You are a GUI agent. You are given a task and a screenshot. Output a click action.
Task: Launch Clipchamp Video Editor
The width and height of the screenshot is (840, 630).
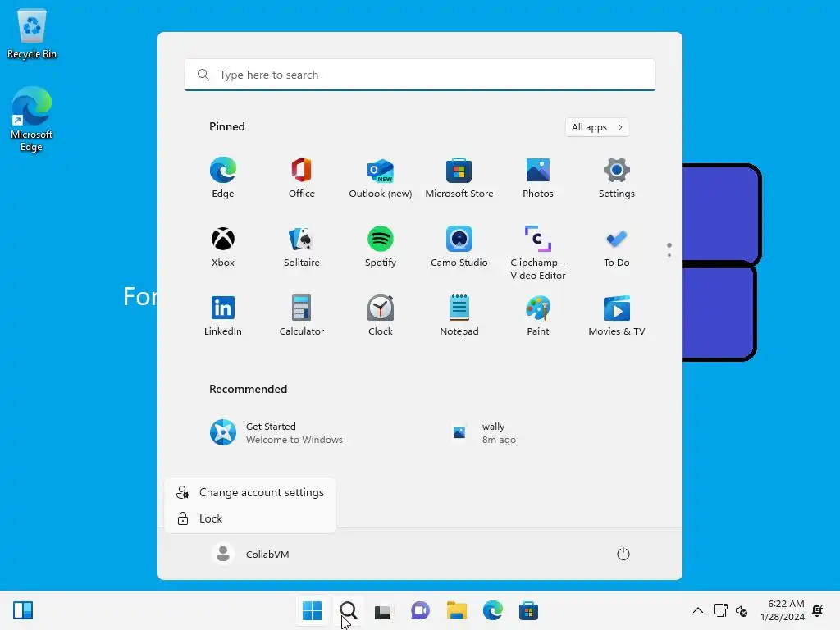pos(538,253)
